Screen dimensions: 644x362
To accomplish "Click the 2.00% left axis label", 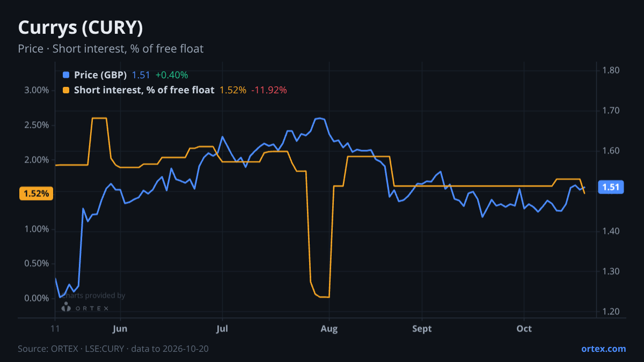I will click(36, 160).
